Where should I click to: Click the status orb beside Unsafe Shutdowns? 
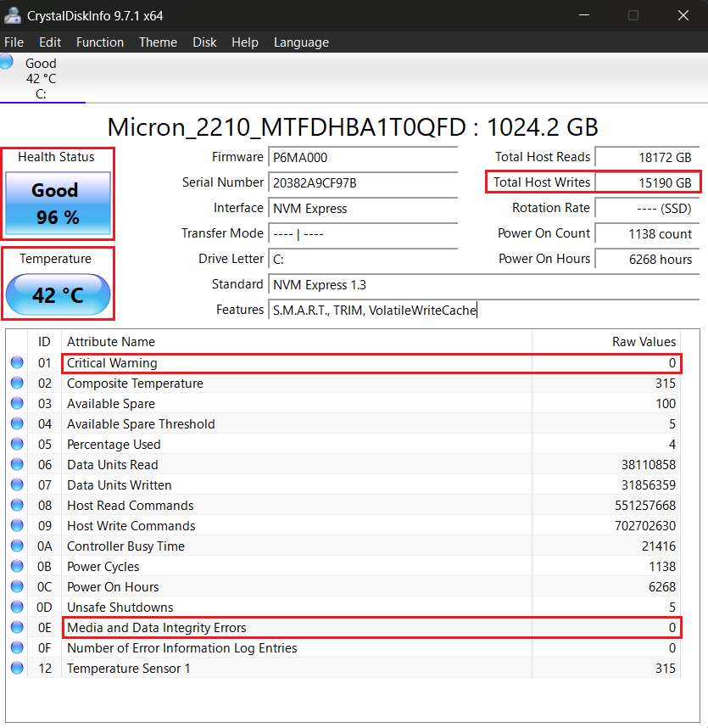pos(17,608)
